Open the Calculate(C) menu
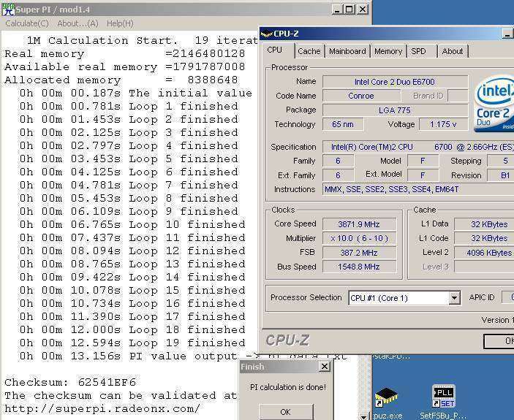This screenshot has height=420, width=514. 27,23
